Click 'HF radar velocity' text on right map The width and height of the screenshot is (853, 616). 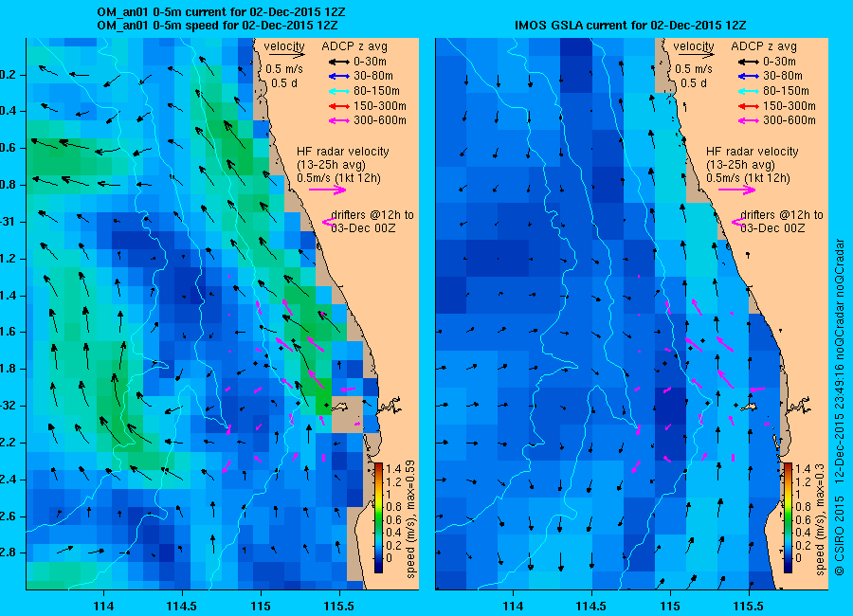[753, 152]
